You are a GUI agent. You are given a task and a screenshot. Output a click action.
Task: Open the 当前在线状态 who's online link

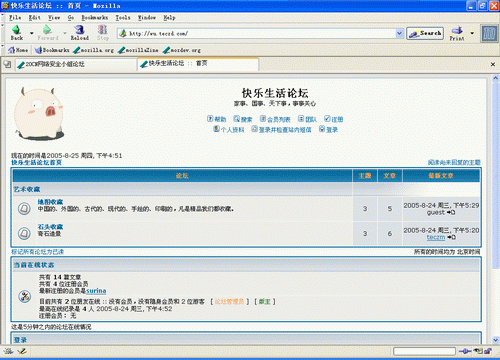pyautogui.click(x=34, y=265)
